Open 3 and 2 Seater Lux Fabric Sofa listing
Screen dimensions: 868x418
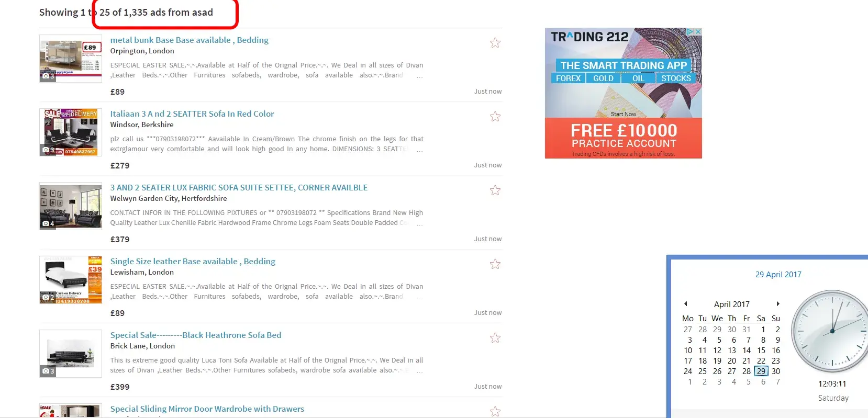239,187
